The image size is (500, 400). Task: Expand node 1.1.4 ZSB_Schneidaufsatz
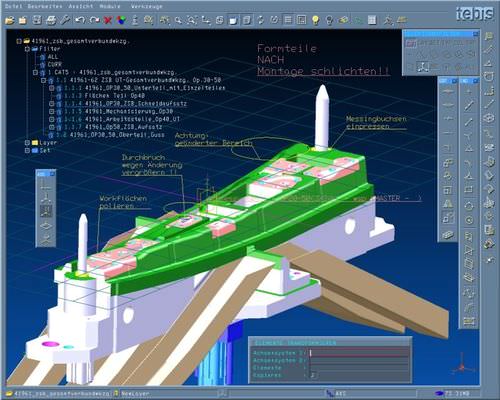click(51, 104)
